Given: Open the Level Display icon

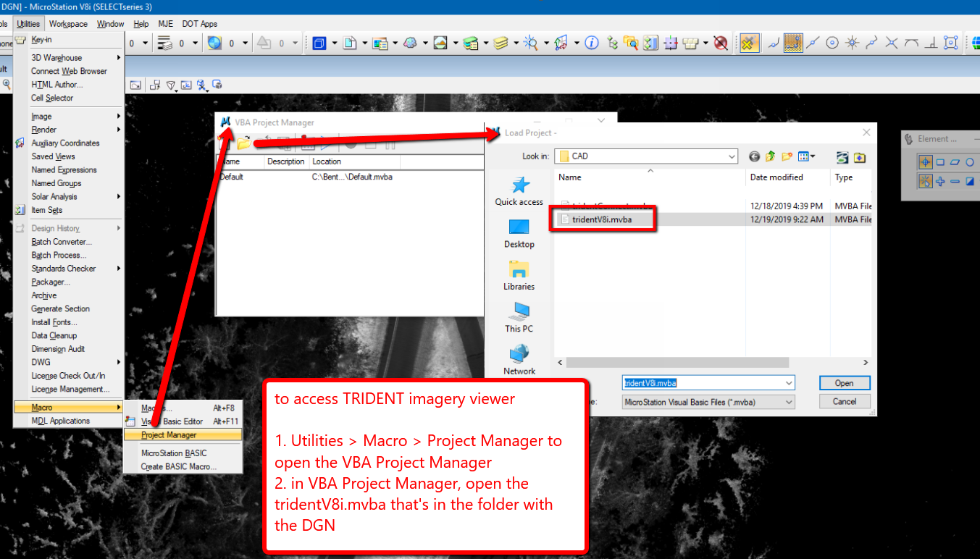Looking at the screenshot, I should (501, 43).
